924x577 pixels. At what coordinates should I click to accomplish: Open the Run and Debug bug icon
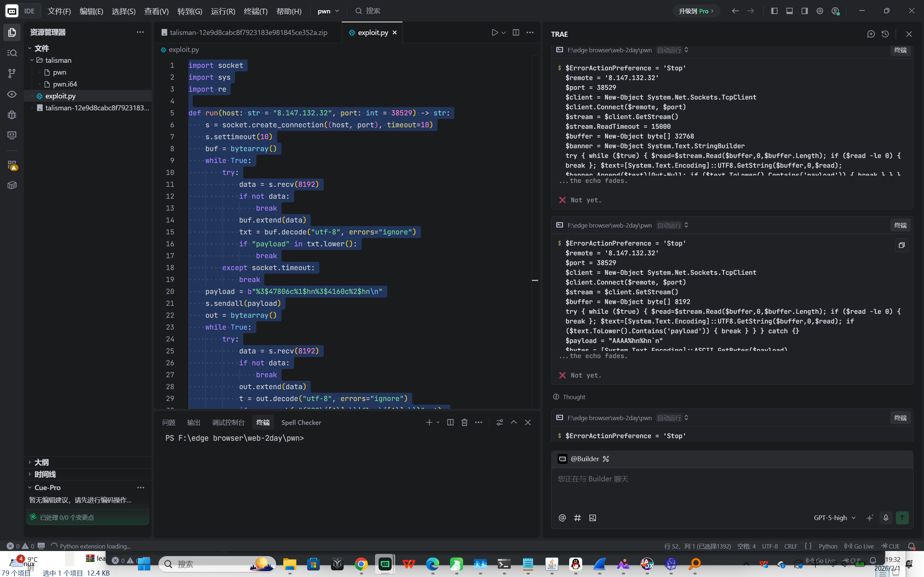click(12, 114)
